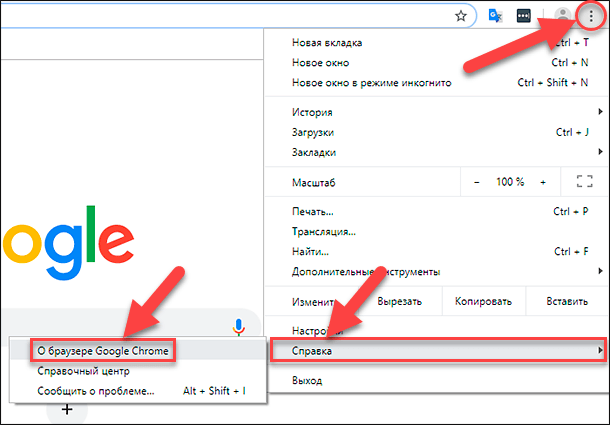Click the Google logo image
Image resolution: width=610 pixels, height=425 pixels.
pyautogui.click(x=68, y=243)
